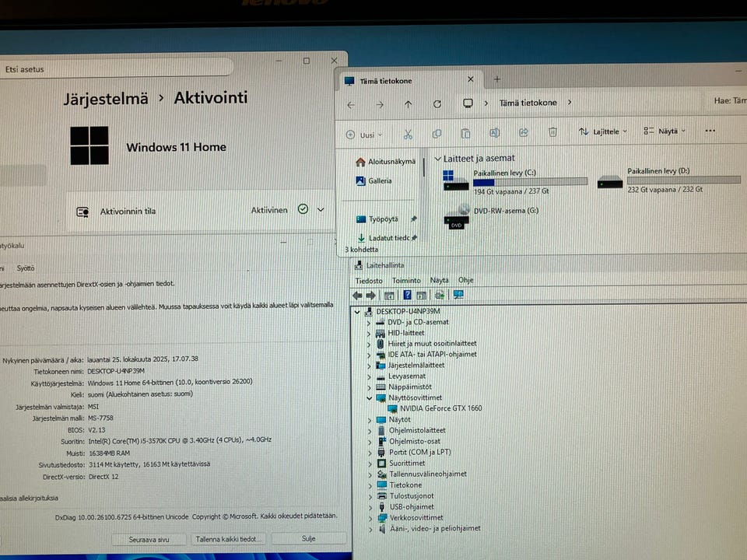Select Portit (COM ja LPT) tree item
The height and width of the screenshot is (560, 747).
(x=419, y=453)
